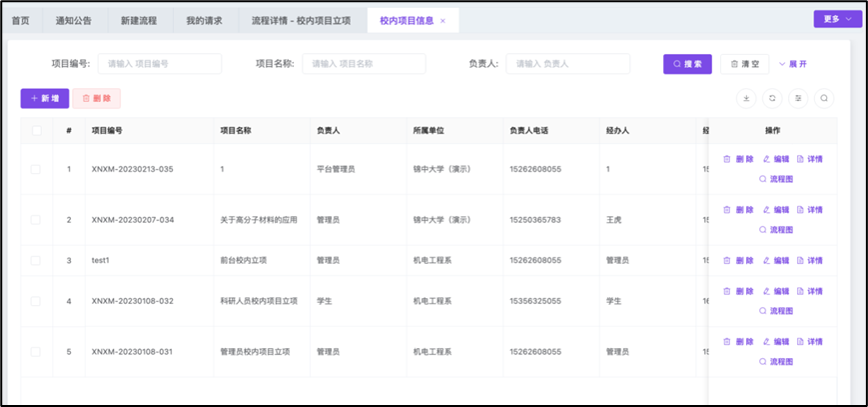Image resolution: width=868 pixels, height=407 pixels.
Task: Click the download/export icon above the table
Action: [x=746, y=98]
